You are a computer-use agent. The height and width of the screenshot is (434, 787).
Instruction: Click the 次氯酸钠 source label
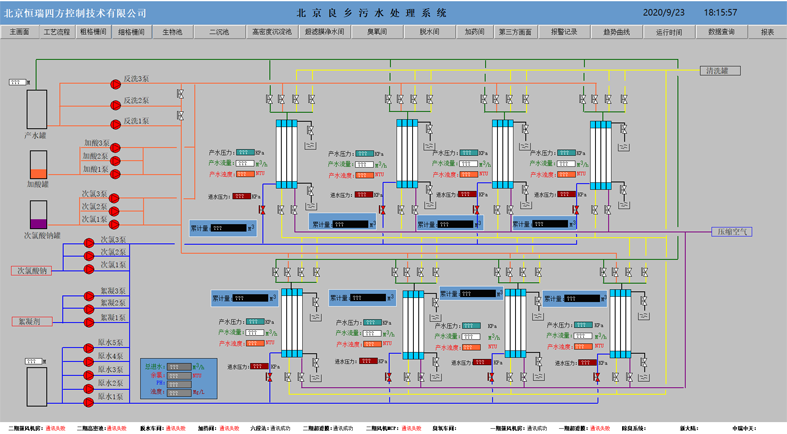click(30, 271)
